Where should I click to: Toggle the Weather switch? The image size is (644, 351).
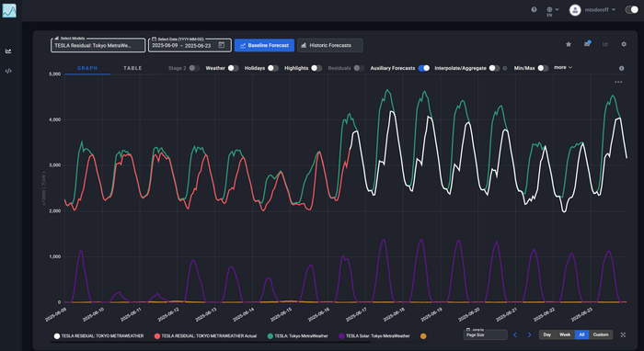click(233, 68)
